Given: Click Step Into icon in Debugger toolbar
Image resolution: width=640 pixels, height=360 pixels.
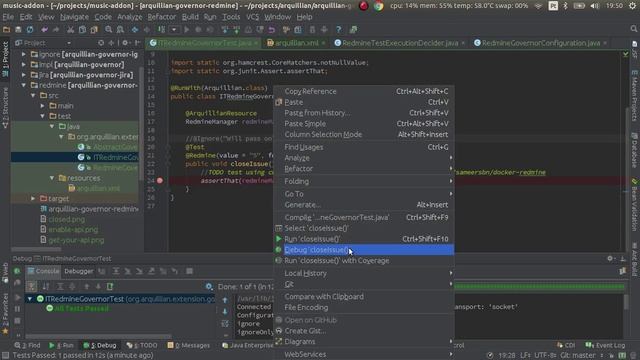Looking at the screenshot, I should (x=127, y=271).
